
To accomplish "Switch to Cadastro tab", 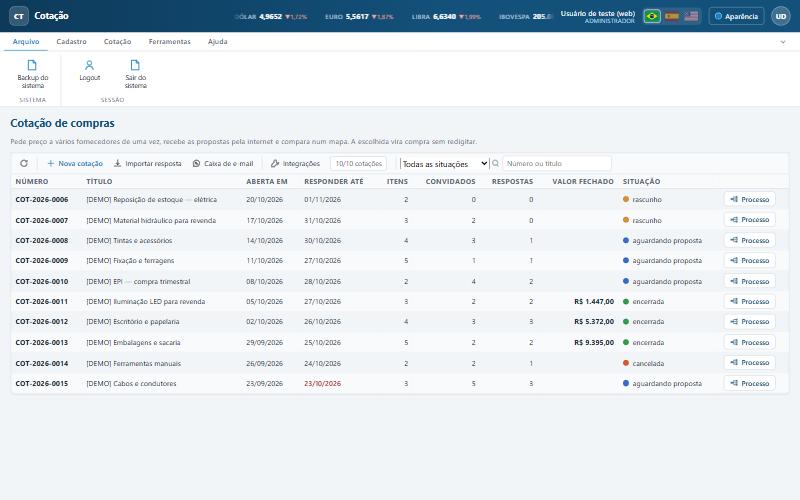I will point(71,41).
